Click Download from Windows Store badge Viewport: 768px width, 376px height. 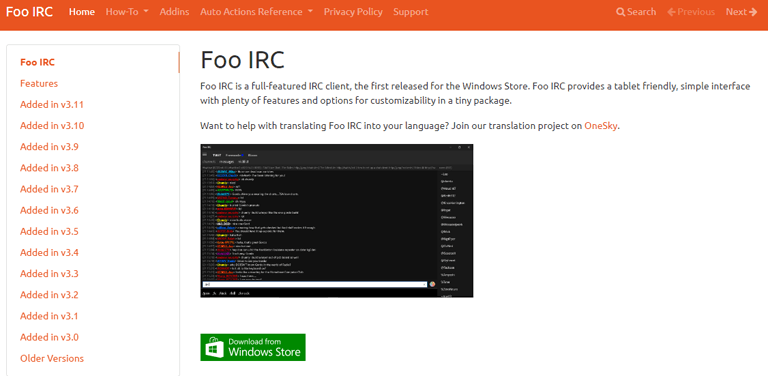pyautogui.click(x=253, y=347)
